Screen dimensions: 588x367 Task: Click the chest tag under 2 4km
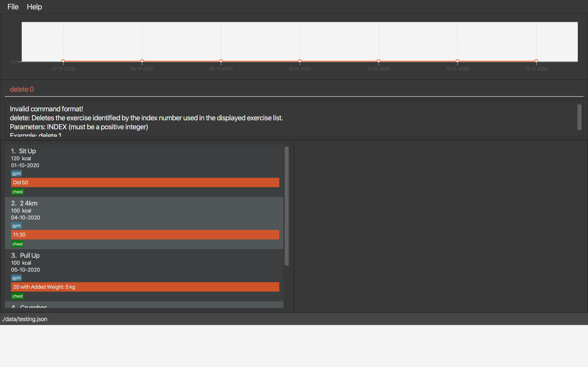(18, 244)
